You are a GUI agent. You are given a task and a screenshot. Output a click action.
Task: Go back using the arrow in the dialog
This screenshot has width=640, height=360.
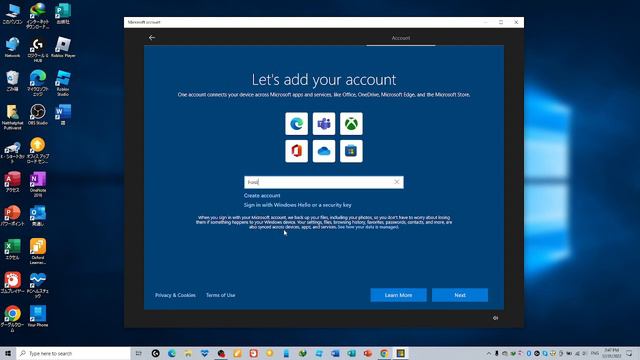point(152,38)
